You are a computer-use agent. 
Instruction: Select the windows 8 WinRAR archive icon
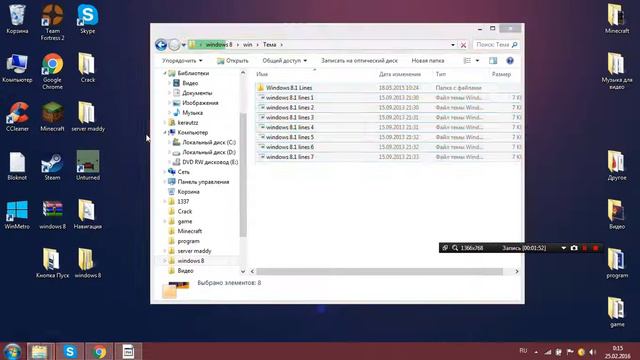click(x=52, y=214)
